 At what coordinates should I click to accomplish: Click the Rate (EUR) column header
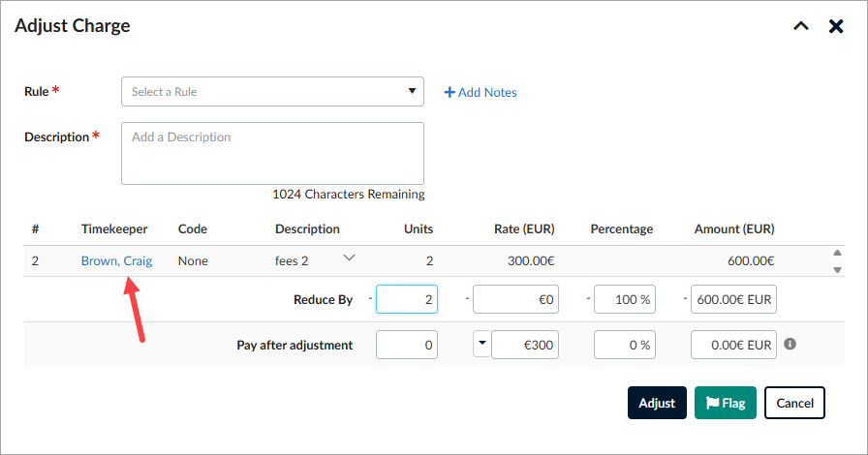[x=524, y=229]
